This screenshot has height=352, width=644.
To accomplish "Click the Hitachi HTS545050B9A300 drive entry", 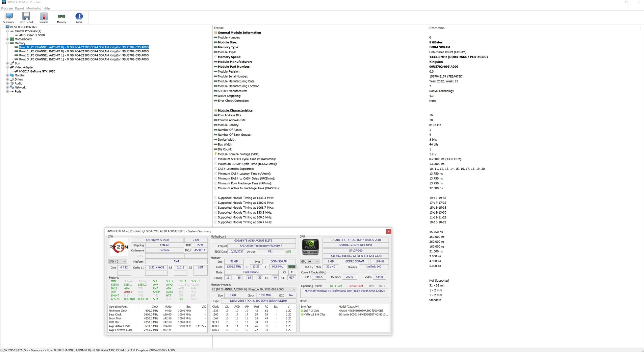I will point(361,311).
